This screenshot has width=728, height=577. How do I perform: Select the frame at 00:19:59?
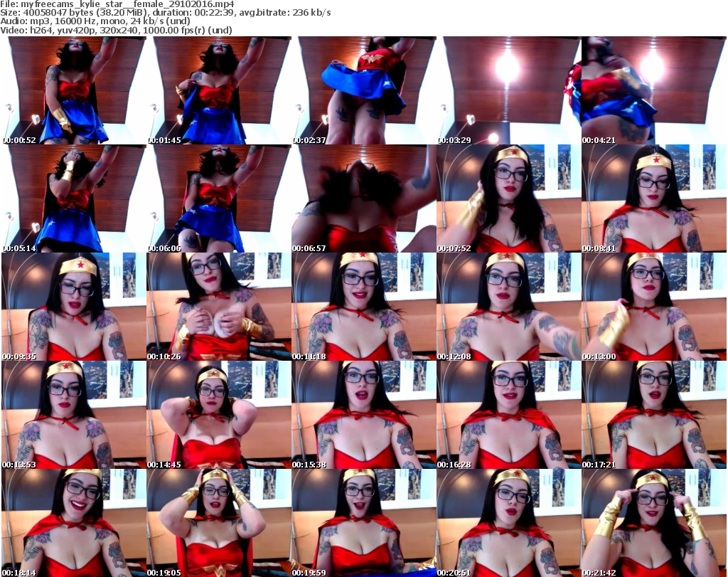(x=364, y=523)
